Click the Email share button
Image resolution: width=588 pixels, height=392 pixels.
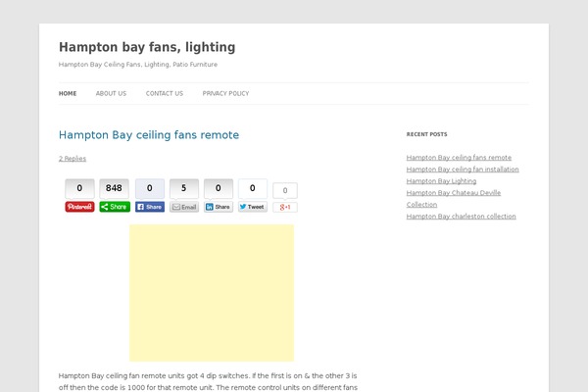184,207
